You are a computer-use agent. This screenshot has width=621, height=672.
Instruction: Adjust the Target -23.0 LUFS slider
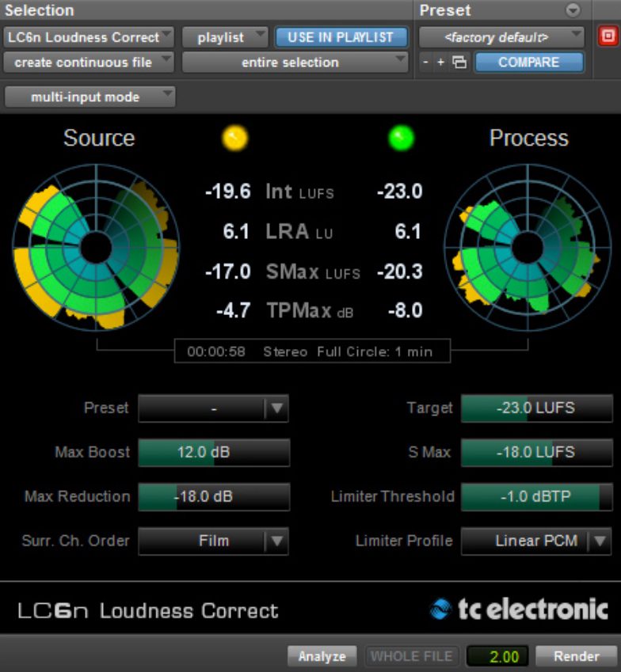536,408
